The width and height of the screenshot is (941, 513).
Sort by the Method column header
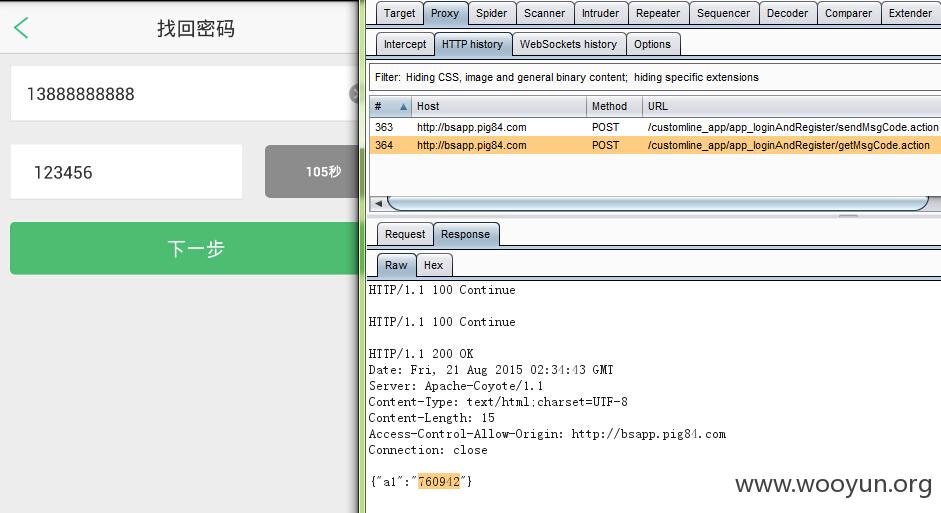pos(614,106)
